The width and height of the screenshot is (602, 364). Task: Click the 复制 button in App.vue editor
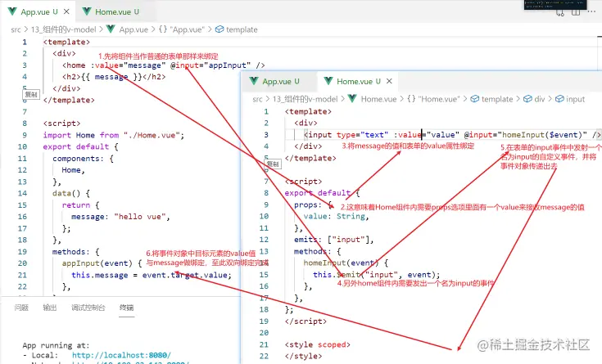click(31, 94)
